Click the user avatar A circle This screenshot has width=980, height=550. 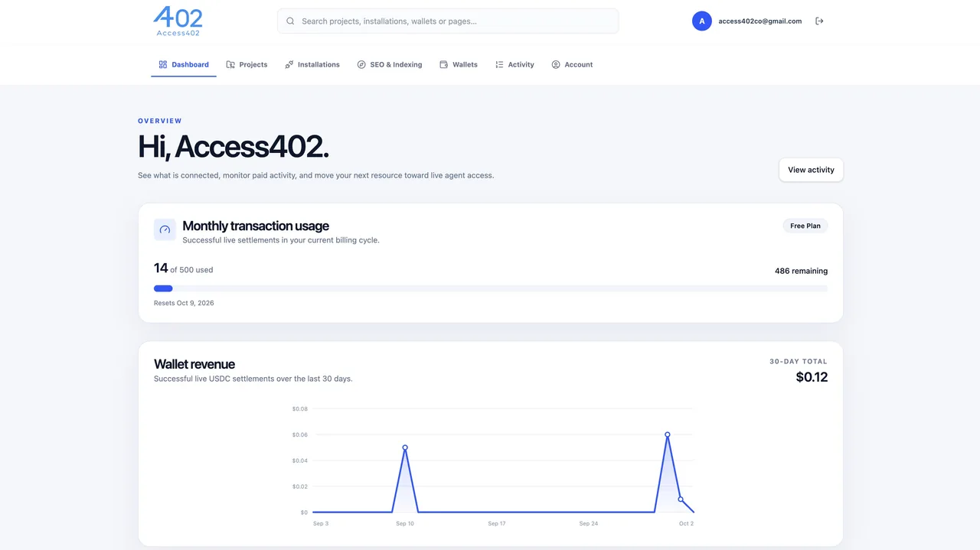tap(702, 21)
